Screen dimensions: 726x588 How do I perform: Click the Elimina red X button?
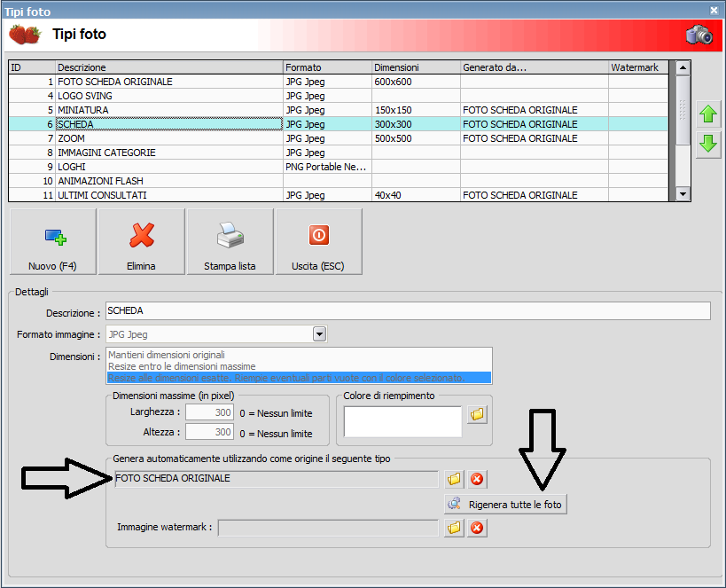pos(142,241)
